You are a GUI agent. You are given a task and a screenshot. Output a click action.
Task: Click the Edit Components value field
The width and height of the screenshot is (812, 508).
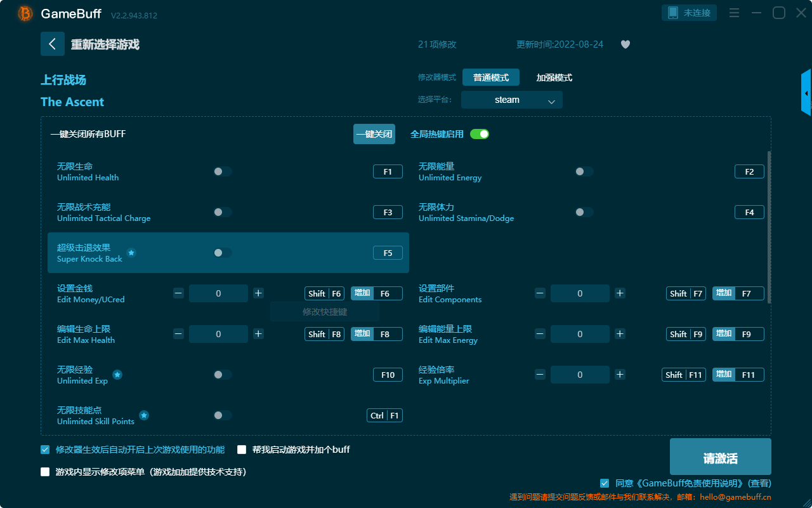tap(580, 293)
